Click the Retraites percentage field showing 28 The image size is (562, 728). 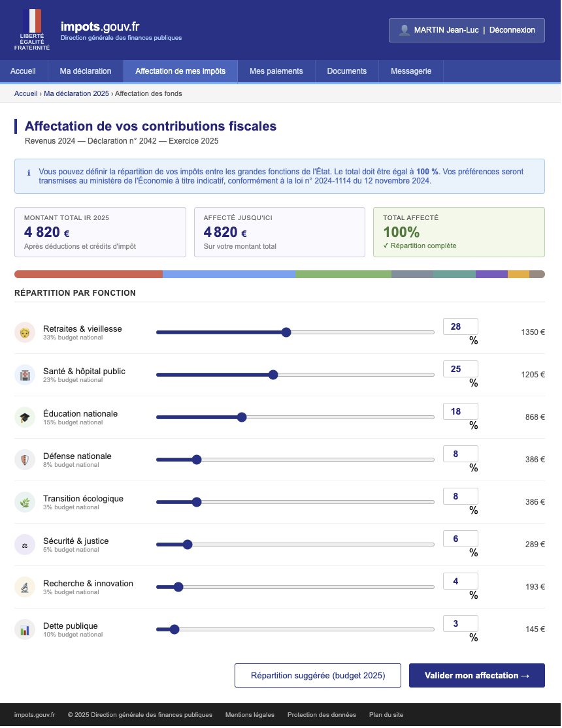pos(461,327)
